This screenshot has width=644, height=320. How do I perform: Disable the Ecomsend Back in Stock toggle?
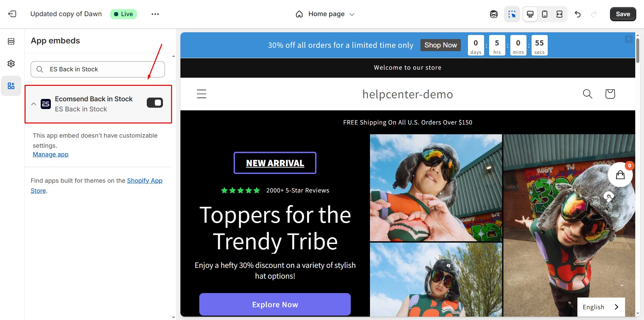pyautogui.click(x=155, y=103)
